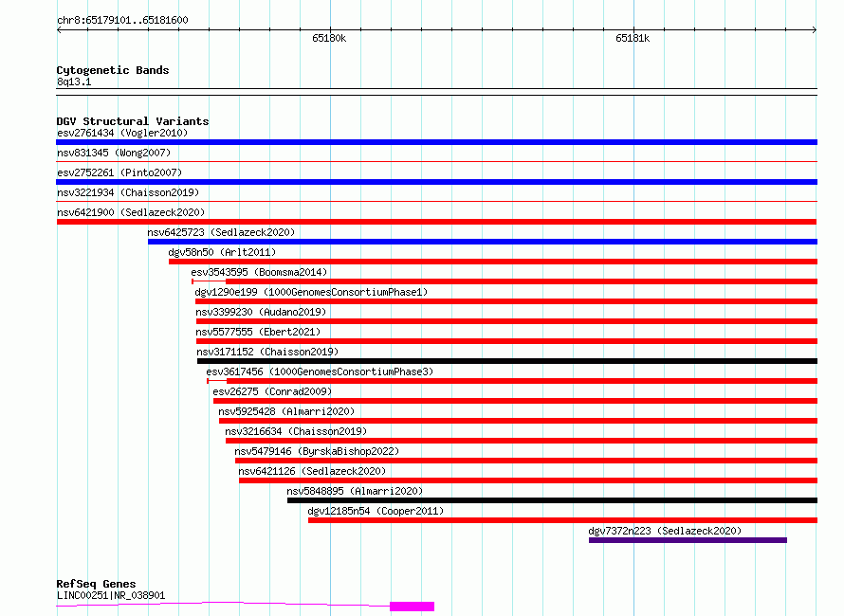This screenshot has height=616, width=844.
Task: Click the magenta intron line of LINC00251
Action: tap(224, 605)
